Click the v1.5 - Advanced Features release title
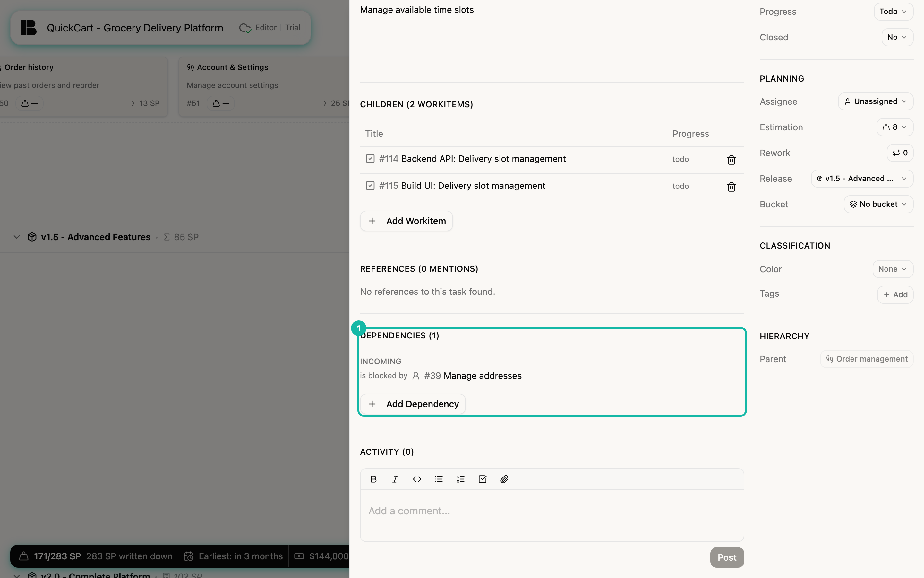The image size is (924, 578). click(x=96, y=237)
